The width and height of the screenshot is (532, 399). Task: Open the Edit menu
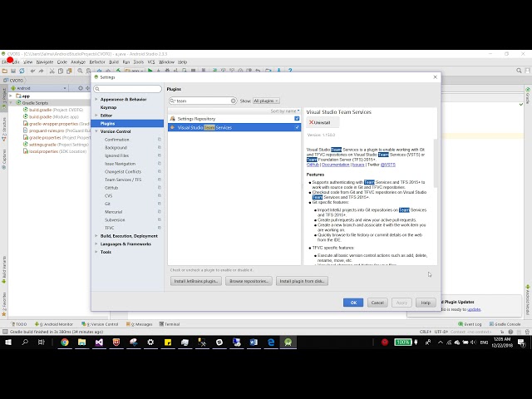click(17, 62)
